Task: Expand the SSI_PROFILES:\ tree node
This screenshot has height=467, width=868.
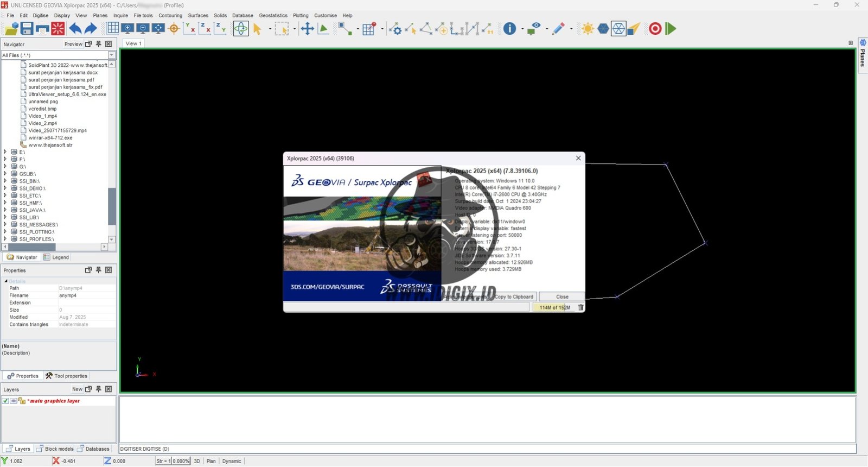Action: coord(5,239)
